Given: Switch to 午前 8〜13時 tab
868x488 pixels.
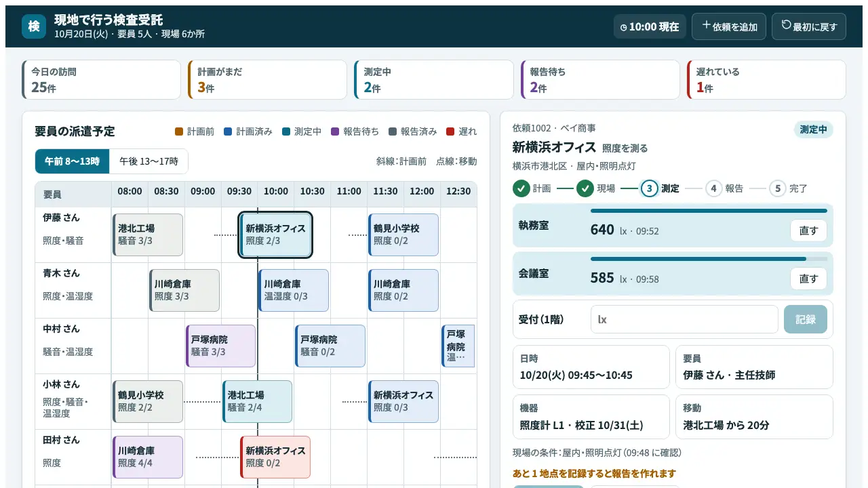Looking at the screenshot, I should (73, 161).
